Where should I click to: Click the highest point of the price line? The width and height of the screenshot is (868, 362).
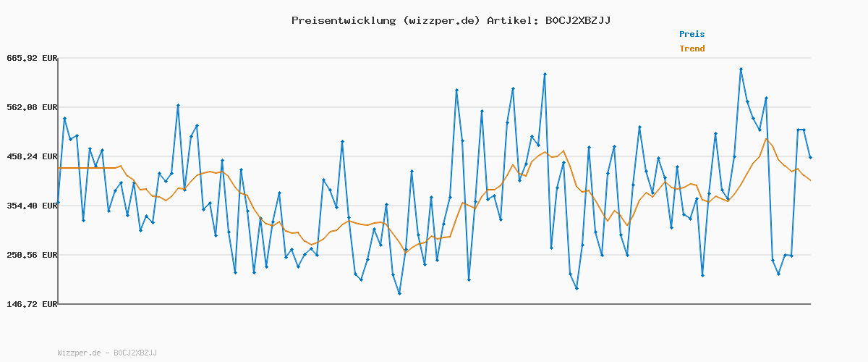(x=741, y=70)
